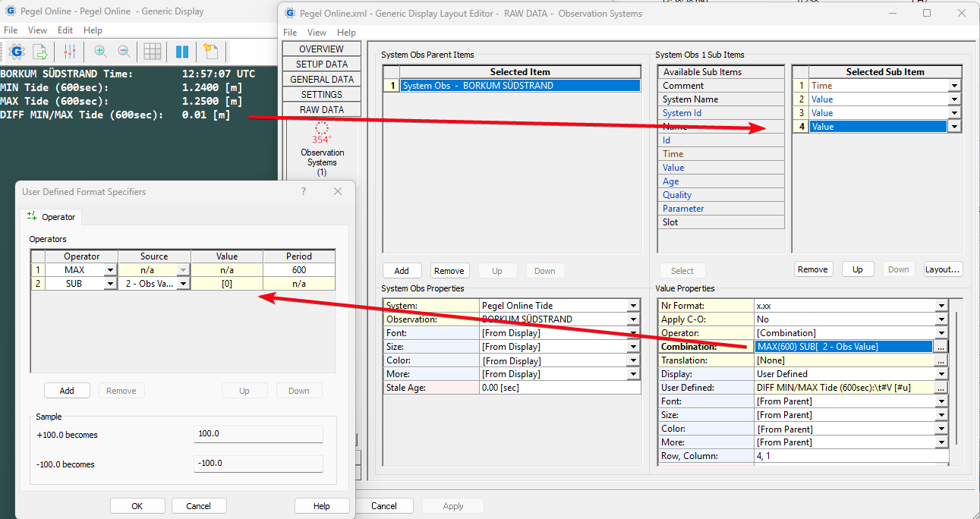Viewport: 980px width, 519px height.
Task: Expand the Operator dropdown showing [Combination]
Action: tap(941, 333)
